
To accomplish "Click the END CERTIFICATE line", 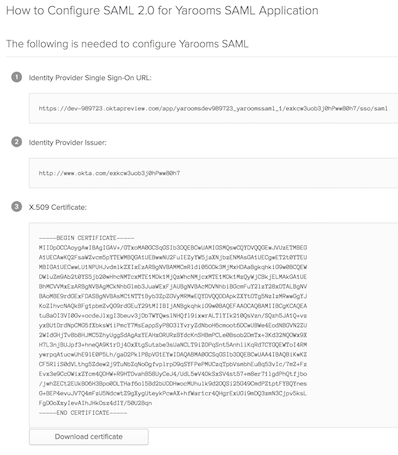I will (83, 413).
